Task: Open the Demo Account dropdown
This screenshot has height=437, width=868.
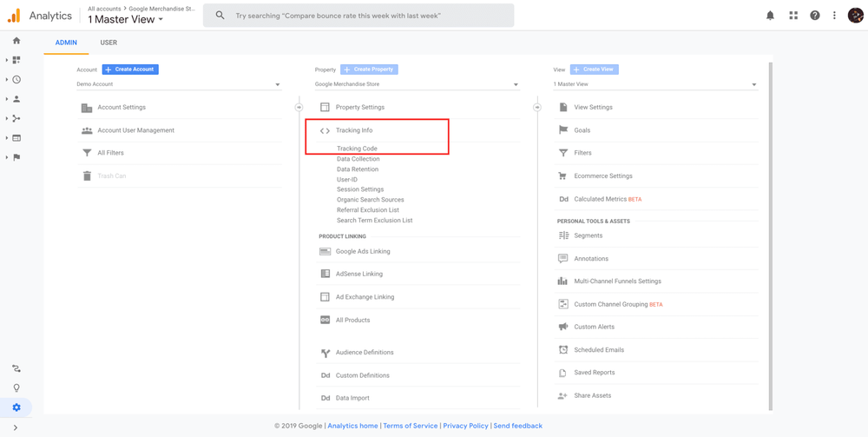Action: click(x=179, y=84)
